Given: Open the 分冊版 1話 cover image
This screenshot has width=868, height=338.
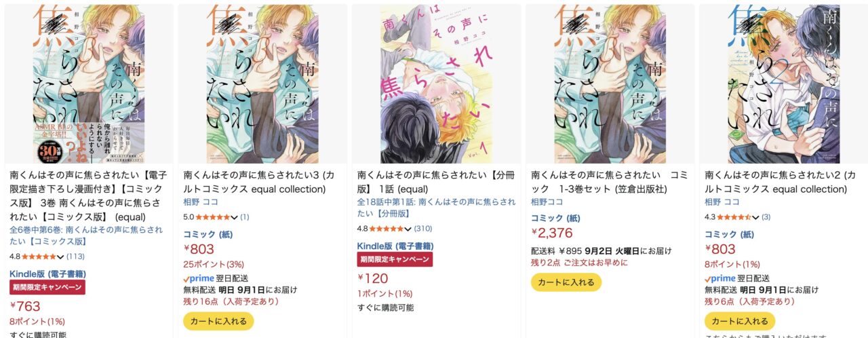Looking at the screenshot, I should [436, 84].
